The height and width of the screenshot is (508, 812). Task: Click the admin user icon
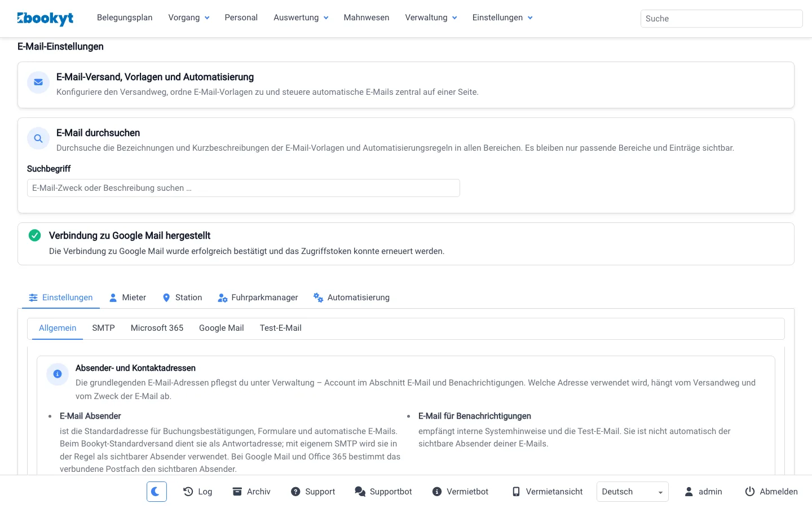pos(689,492)
